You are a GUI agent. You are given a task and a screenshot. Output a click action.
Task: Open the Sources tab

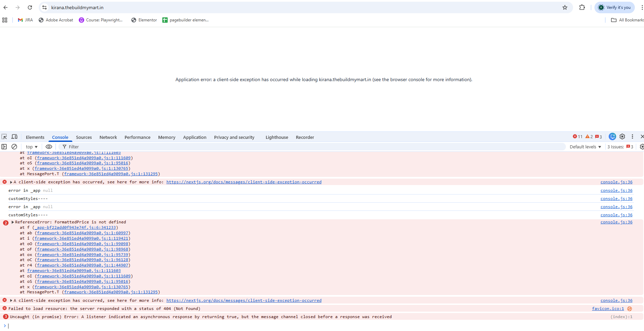pyautogui.click(x=84, y=137)
